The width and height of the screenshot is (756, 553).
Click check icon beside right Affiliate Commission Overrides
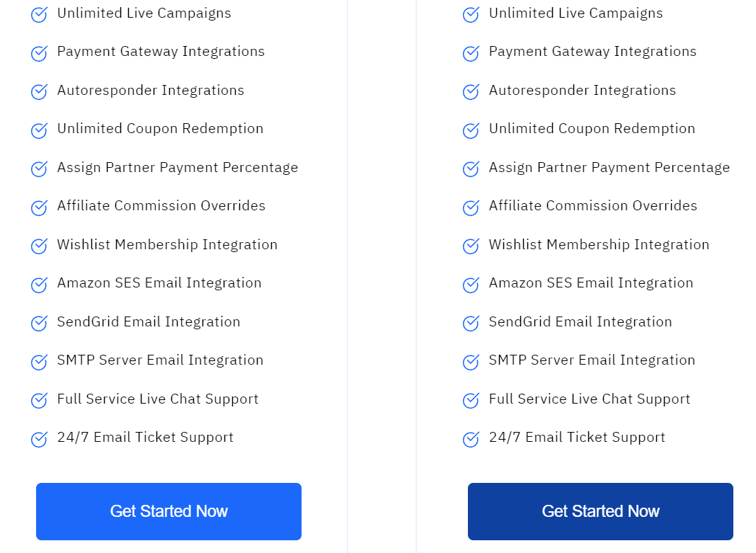point(471,207)
